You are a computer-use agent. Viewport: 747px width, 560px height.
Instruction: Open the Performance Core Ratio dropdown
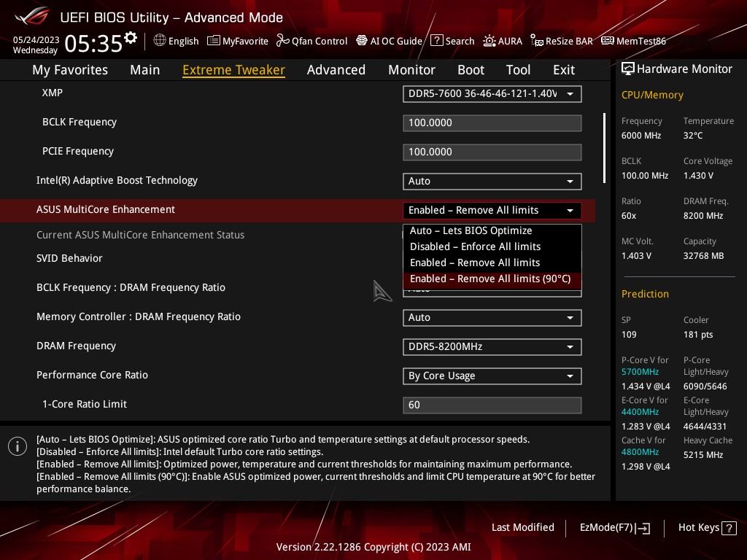tap(492, 376)
